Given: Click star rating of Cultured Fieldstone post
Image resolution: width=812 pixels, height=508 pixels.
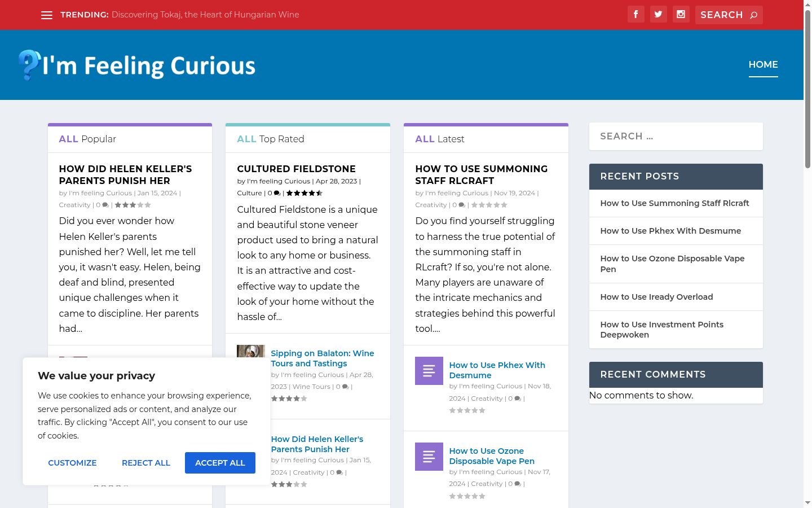Looking at the screenshot, I should tap(304, 193).
